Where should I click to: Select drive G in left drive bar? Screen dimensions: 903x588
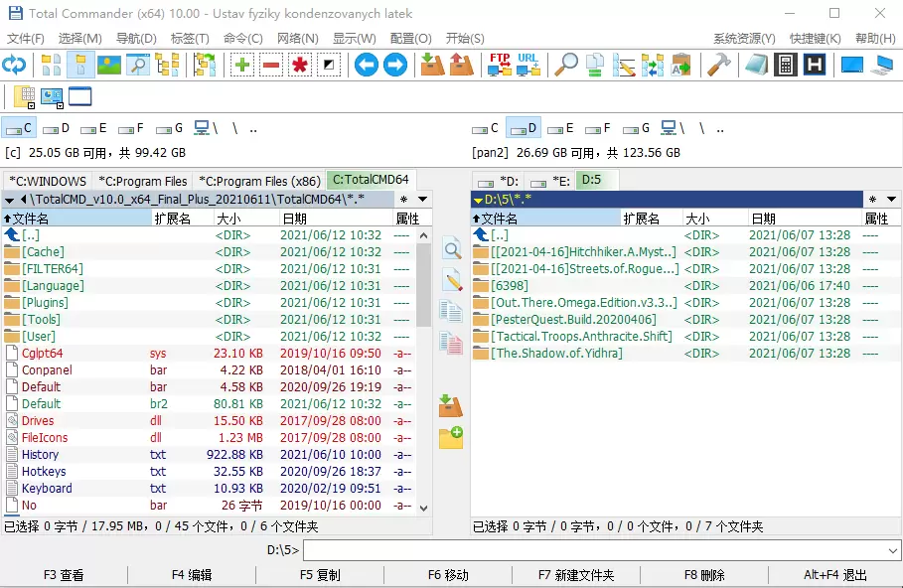click(169, 128)
